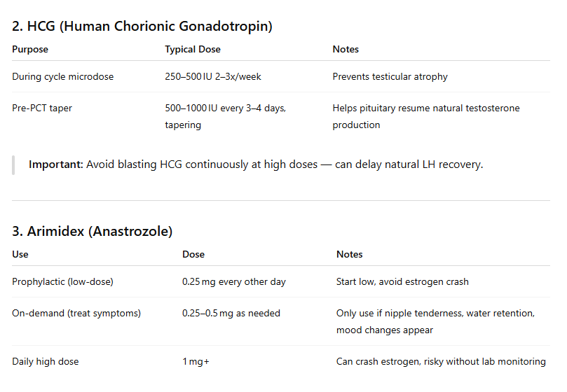Image resolution: width=567 pixels, height=392 pixels.
Task: Click the Dose header in Arimidex table
Action: tap(193, 254)
